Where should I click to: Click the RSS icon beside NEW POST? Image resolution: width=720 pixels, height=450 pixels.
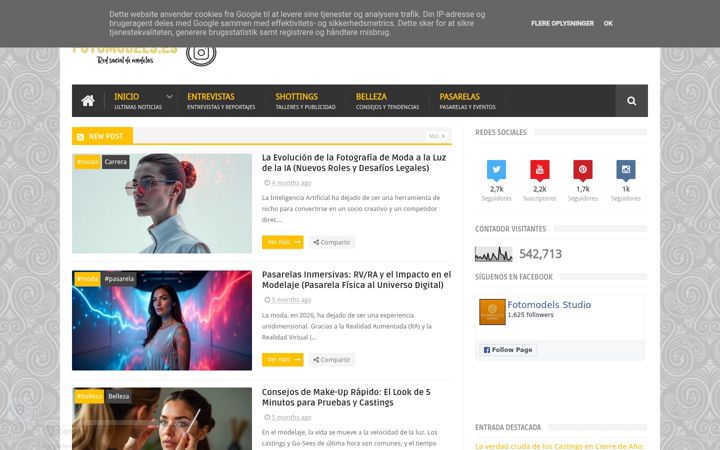point(81,137)
